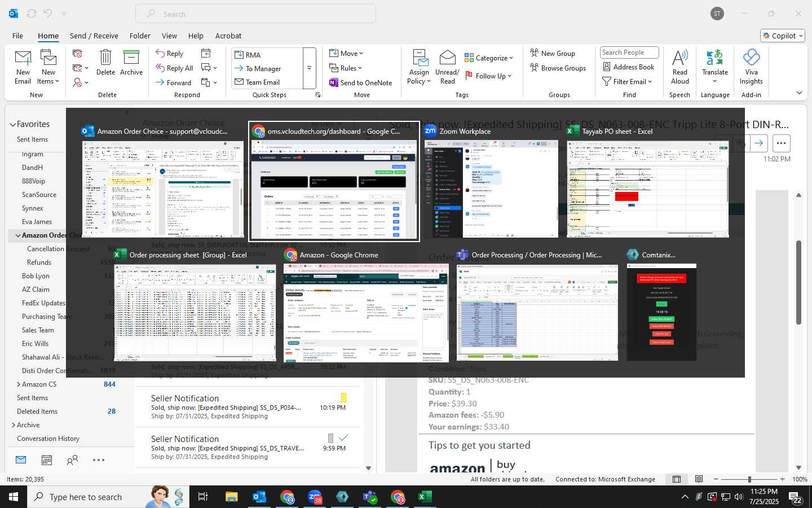Open the People view icon
The height and width of the screenshot is (508, 812).
[72, 460]
